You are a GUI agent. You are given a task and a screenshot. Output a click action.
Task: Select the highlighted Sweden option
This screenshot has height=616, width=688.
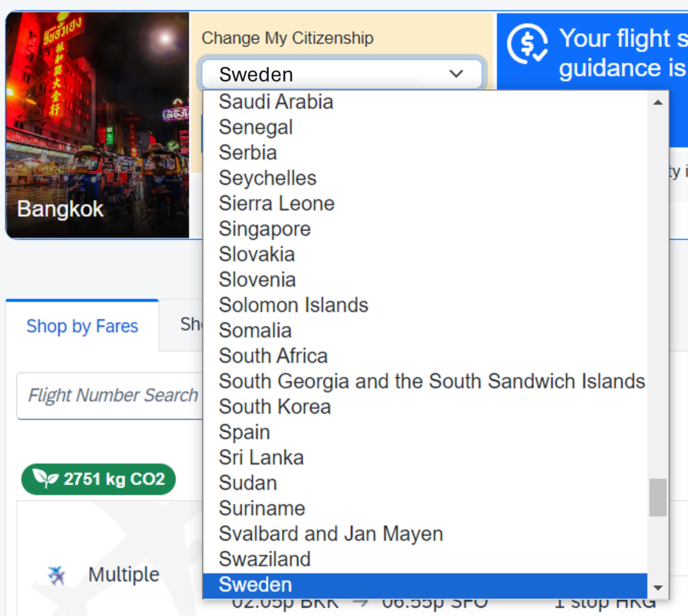point(255,585)
